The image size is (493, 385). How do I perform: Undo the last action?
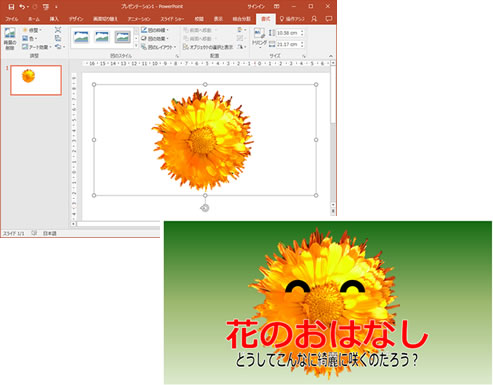click(x=22, y=7)
